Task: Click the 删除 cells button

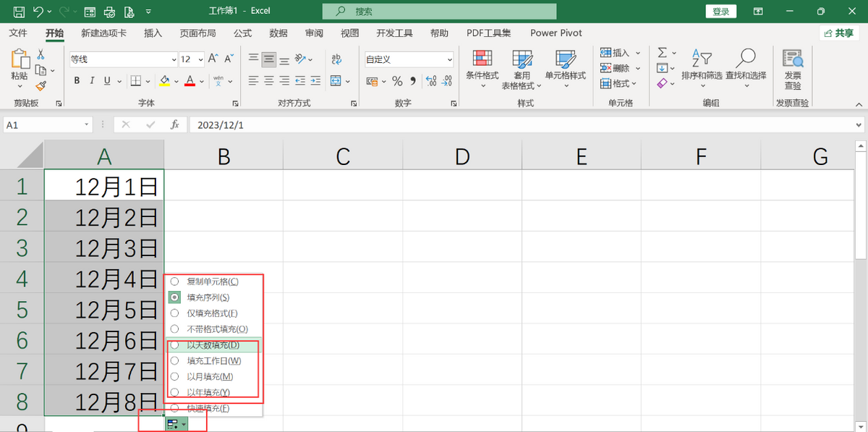Action: click(x=615, y=68)
